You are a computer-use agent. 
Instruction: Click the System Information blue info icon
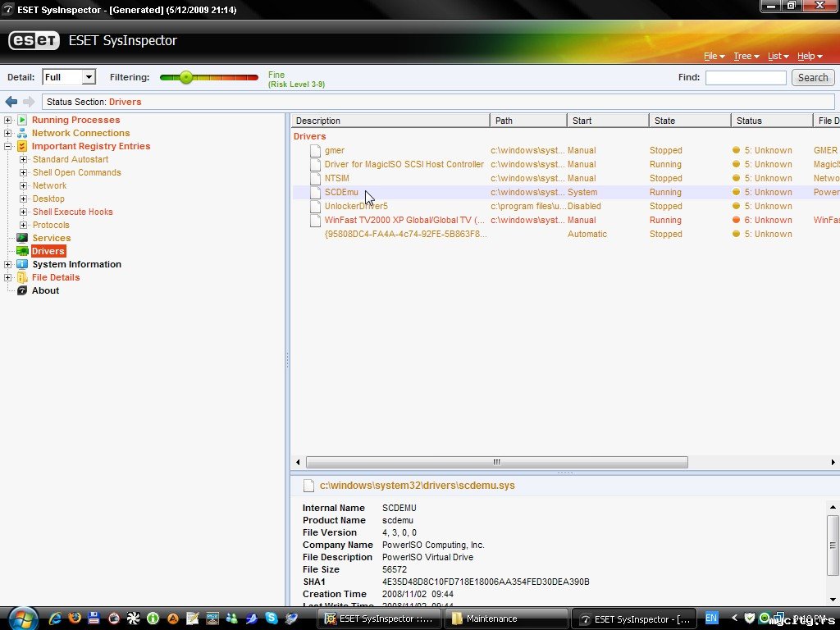[x=22, y=264]
